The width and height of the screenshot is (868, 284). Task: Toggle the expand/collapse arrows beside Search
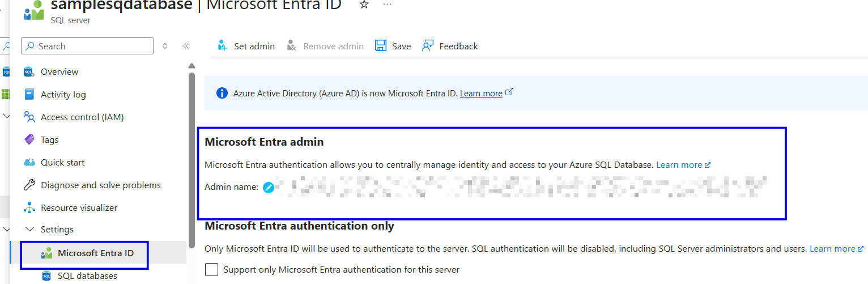pyautogui.click(x=165, y=46)
